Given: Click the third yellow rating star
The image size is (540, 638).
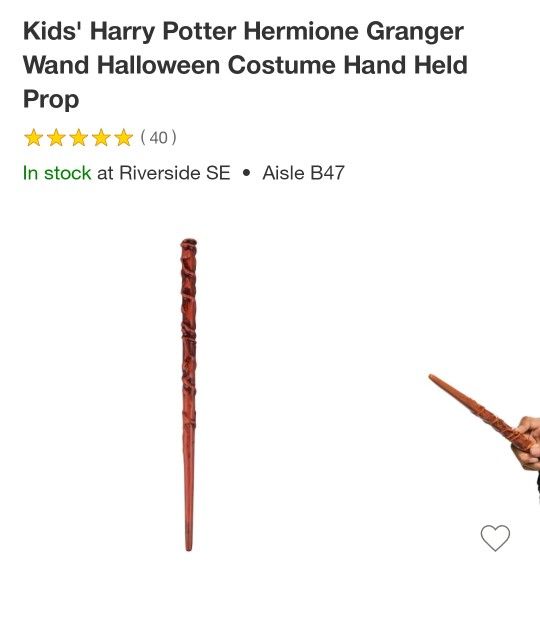Looking at the screenshot, I should (79, 138).
